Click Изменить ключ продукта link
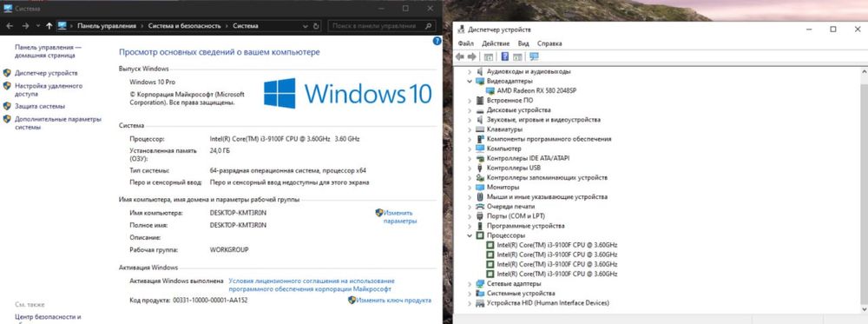This screenshot has height=324, width=868. coord(393,301)
